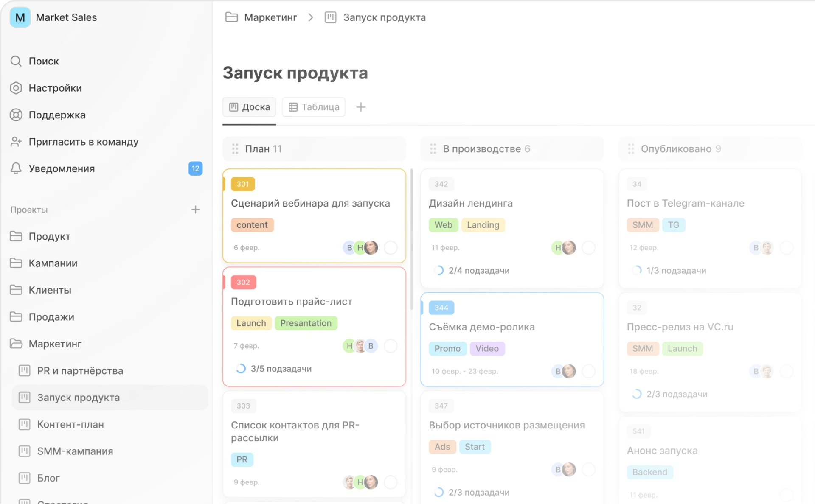This screenshot has height=504, width=815.
Task: Click the Presantation tag on card 302
Action: coord(306,323)
